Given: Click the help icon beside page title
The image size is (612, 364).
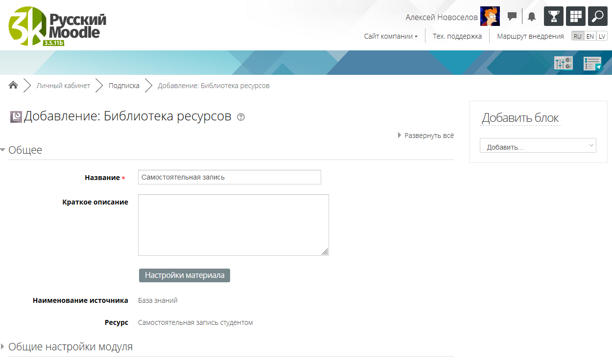Looking at the screenshot, I should [240, 117].
